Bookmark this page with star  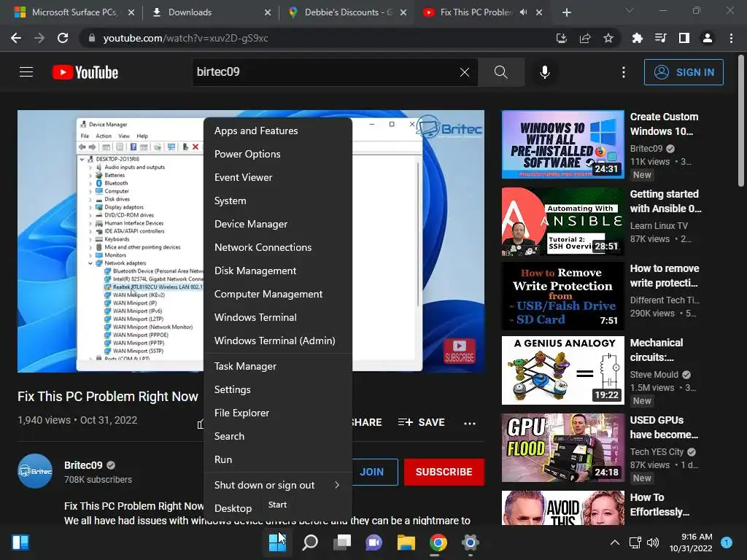608,38
